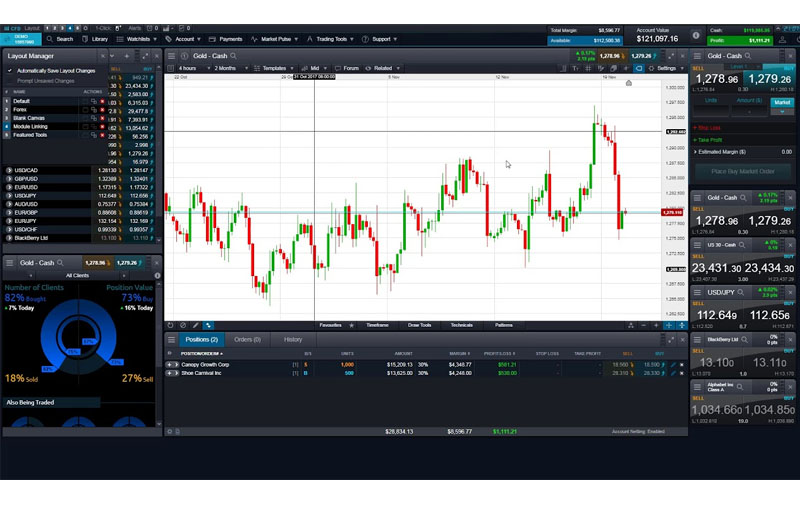Viewport: 800px width, 513px height.
Task: Open the Technicals tab below chart
Action: click(x=461, y=325)
